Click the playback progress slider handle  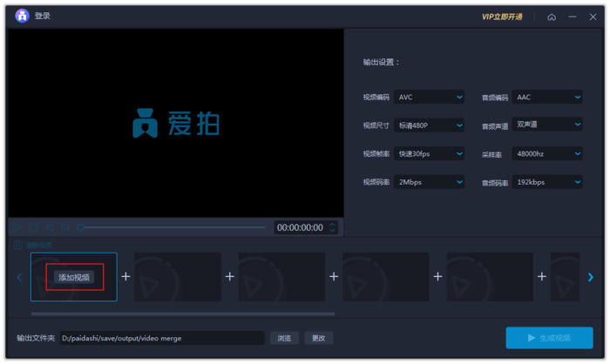tap(80, 227)
